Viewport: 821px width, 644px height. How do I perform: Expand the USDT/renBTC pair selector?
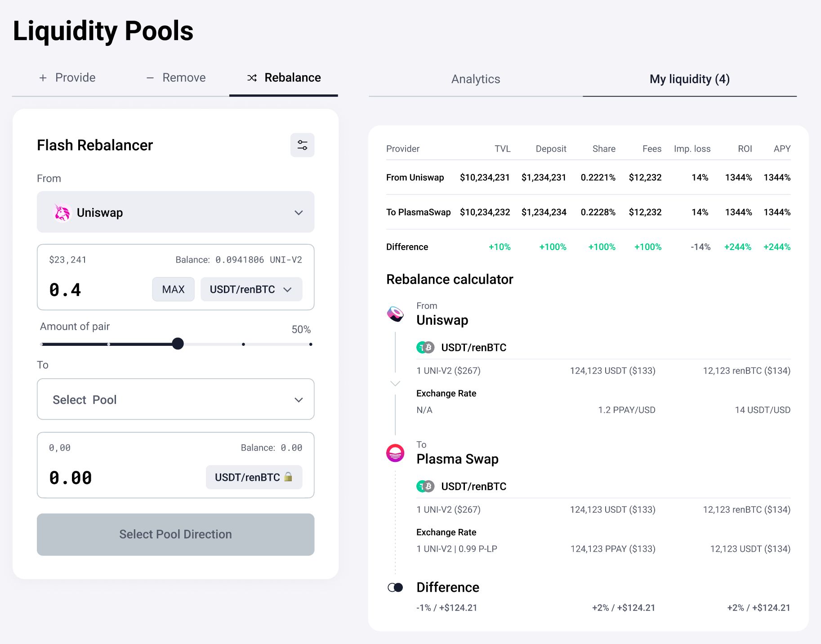(251, 289)
